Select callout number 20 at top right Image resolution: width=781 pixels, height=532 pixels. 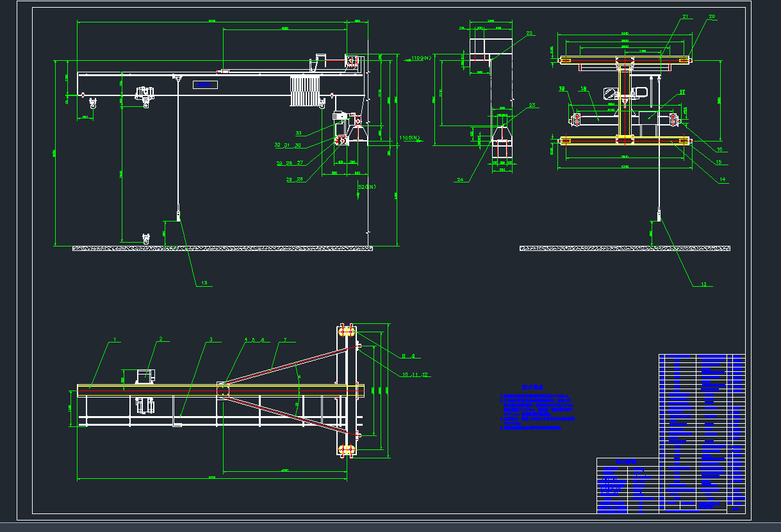pyautogui.click(x=712, y=17)
